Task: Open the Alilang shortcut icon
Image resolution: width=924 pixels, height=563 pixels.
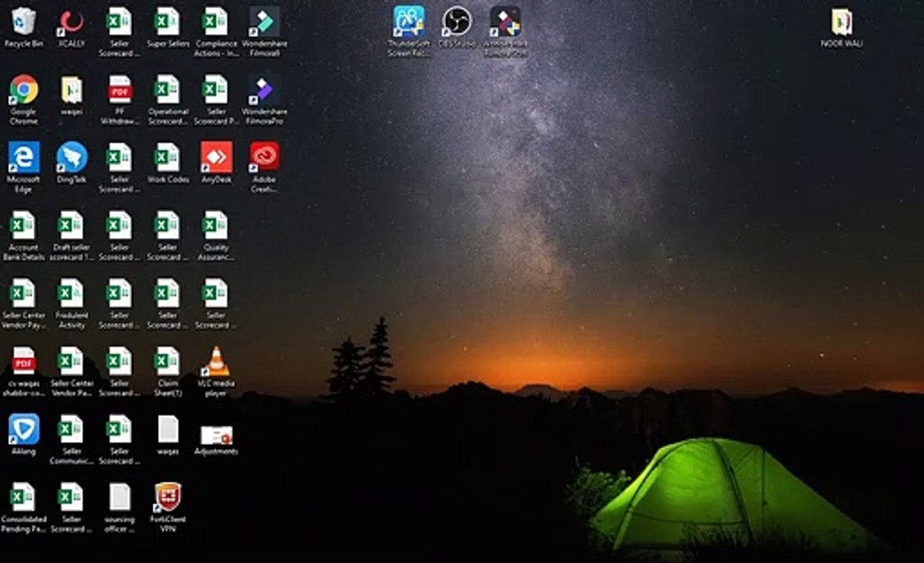Action: 23,430
